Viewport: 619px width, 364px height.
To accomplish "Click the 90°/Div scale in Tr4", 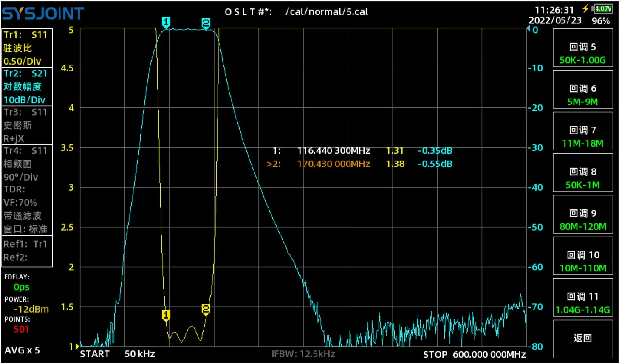I will [21, 177].
